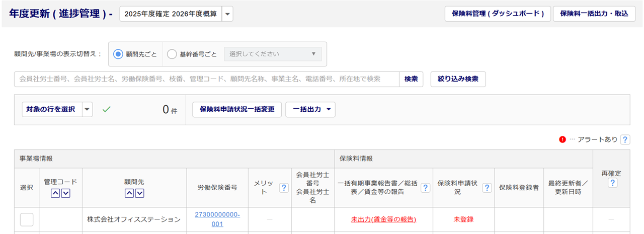
Task: Click the keyword search input field
Action: pyautogui.click(x=207, y=79)
